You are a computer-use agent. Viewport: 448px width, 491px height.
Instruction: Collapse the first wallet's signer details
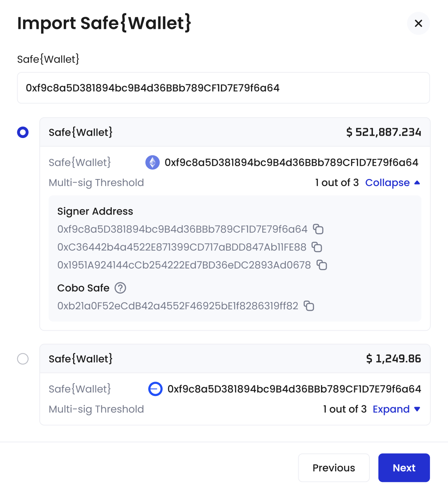pos(392,183)
